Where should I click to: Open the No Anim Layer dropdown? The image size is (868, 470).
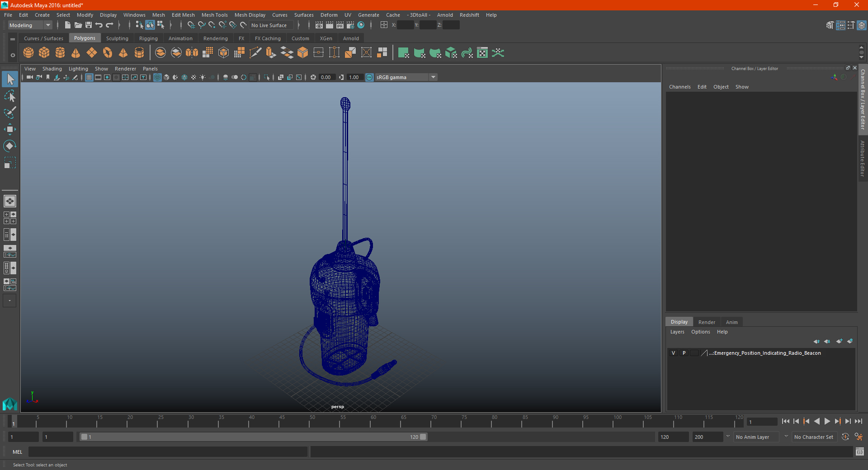[x=756, y=437]
